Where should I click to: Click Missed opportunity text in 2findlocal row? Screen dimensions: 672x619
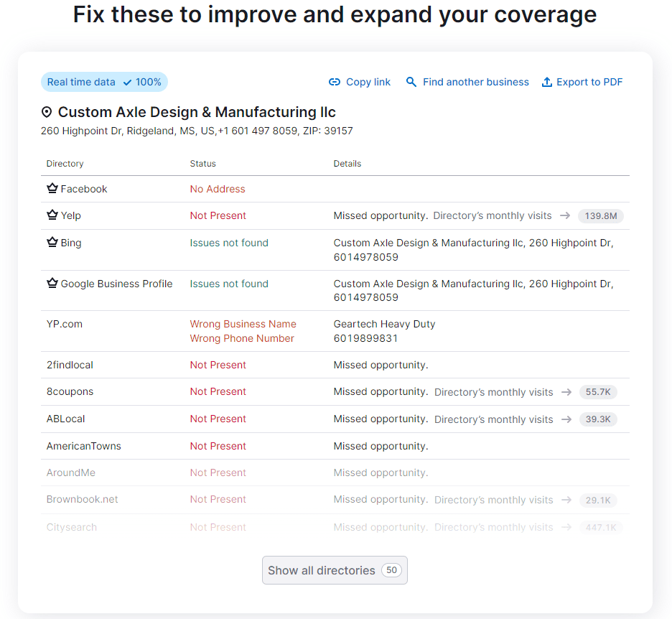381,365
